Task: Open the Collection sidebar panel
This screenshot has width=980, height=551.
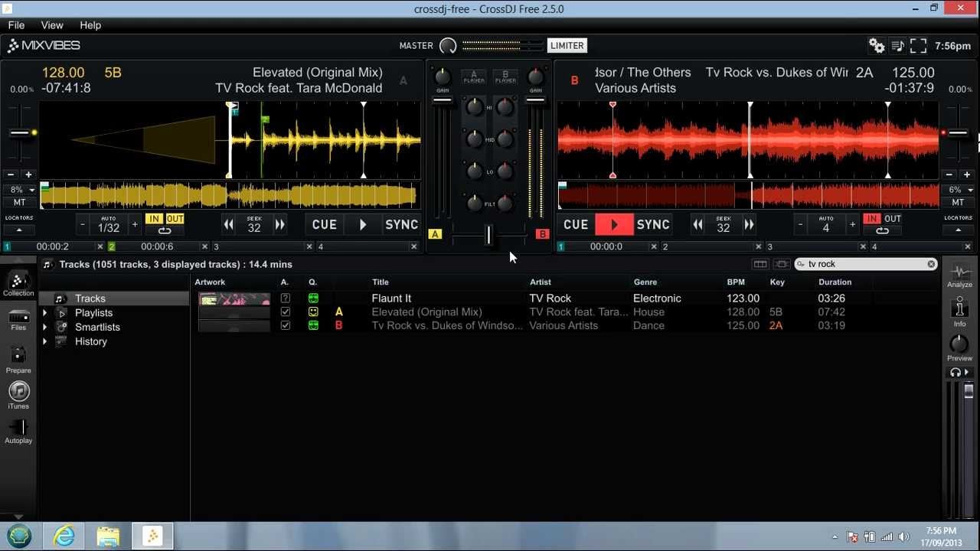Action: [x=18, y=285]
